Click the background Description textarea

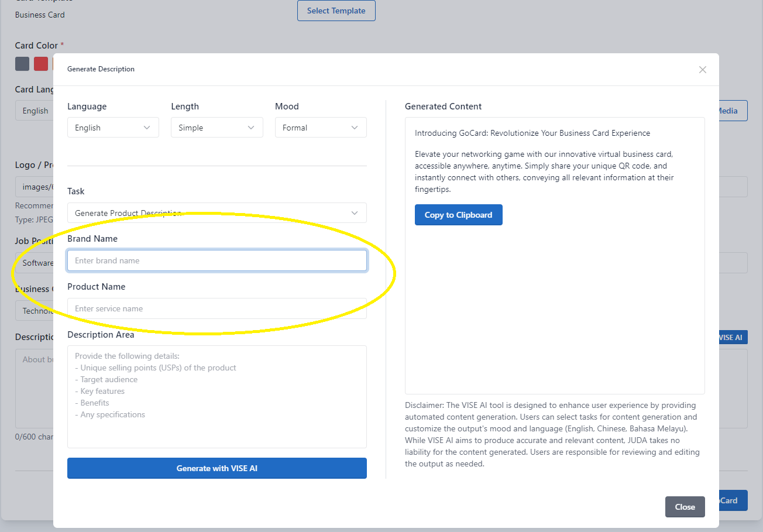point(34,386)
